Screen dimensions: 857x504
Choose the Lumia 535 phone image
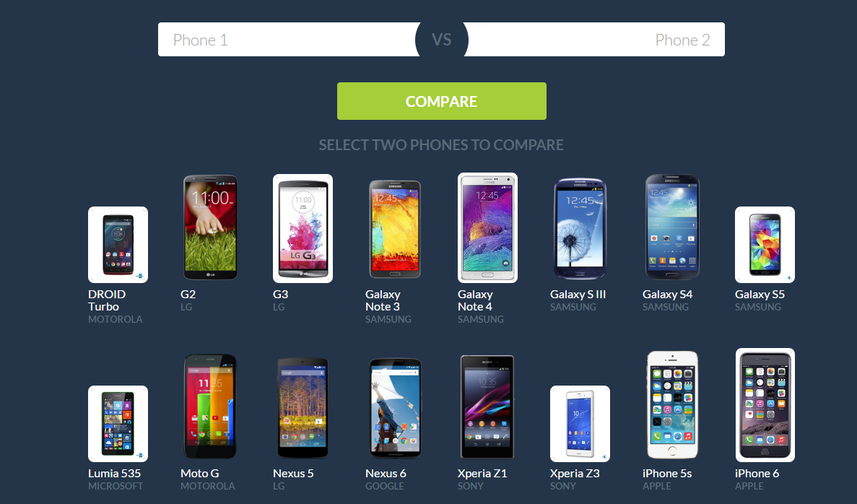tap(118, 424)
